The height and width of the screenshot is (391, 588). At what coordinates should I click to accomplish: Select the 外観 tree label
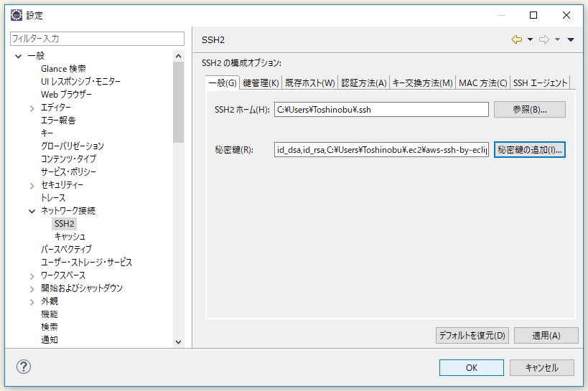(x=50, y=301)
